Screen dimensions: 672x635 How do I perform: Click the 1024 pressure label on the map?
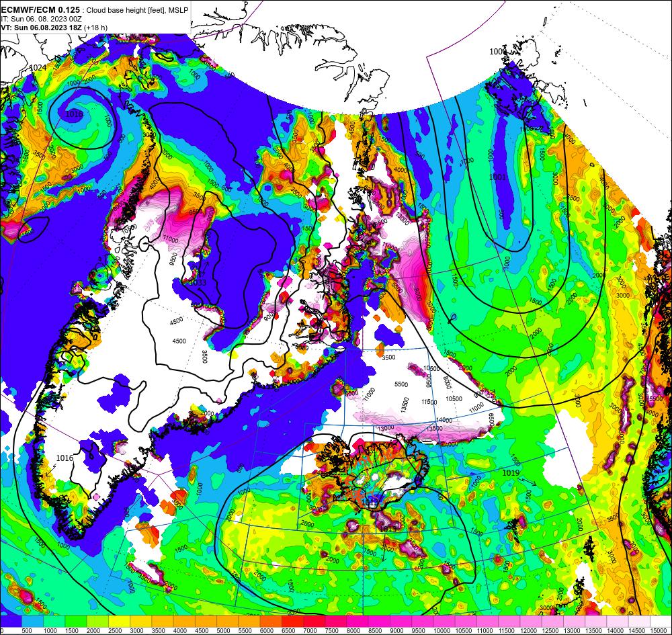pyautogui.click(x=38, y=68)
